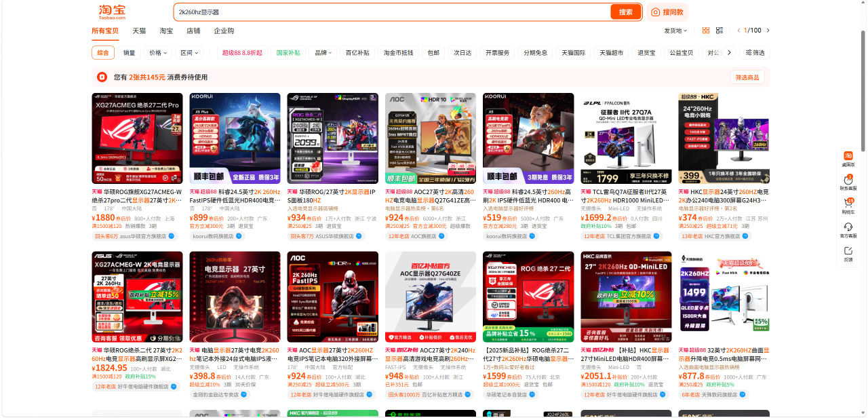Screen dimensions: 868x418
Task: Switch to list view layout icon
Action: 719,31
